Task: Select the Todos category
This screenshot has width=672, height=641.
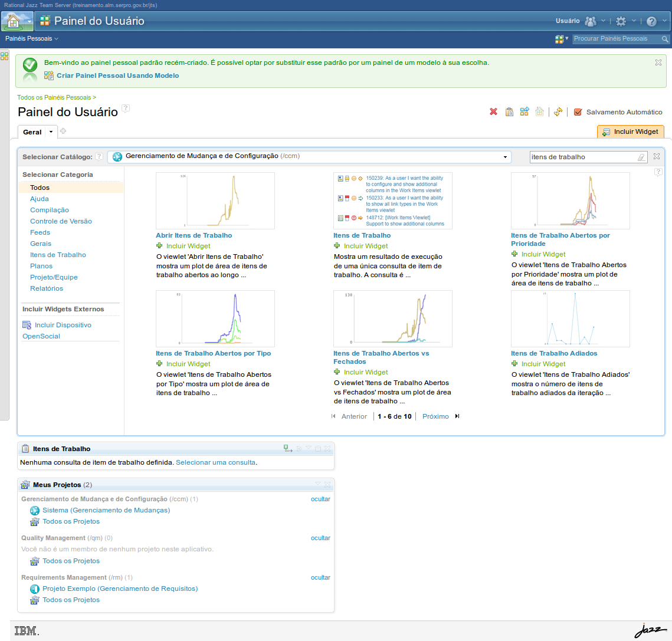Action: (x=40, y=188)
